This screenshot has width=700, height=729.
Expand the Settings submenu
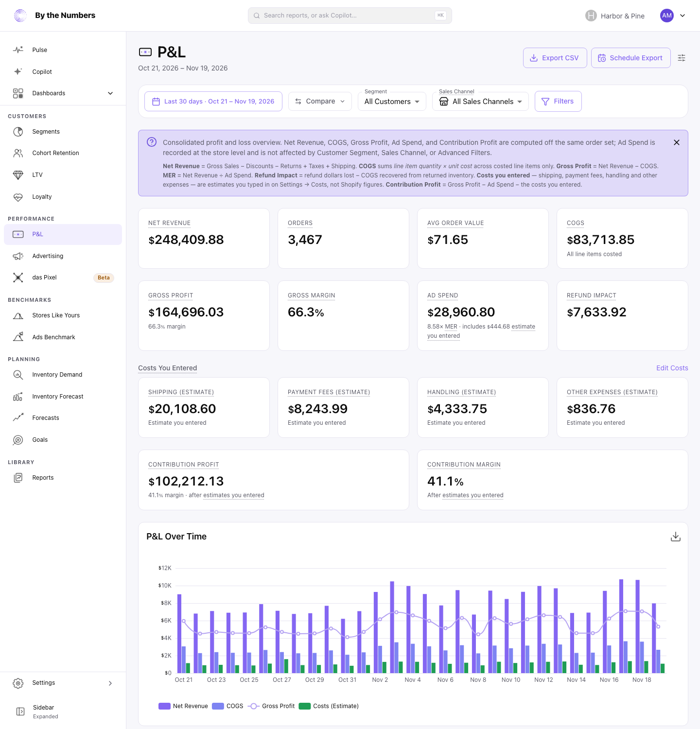[63, 683]
